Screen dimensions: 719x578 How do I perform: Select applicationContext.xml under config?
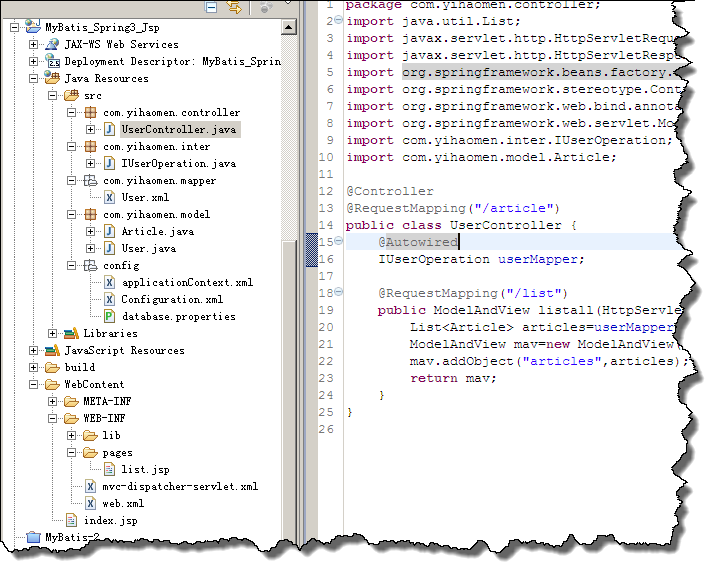point(186,282)
